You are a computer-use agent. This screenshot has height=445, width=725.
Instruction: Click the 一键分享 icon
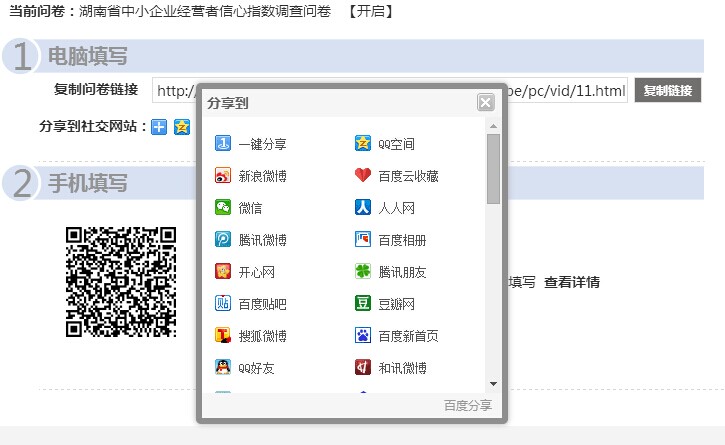[x=223, y=143]
